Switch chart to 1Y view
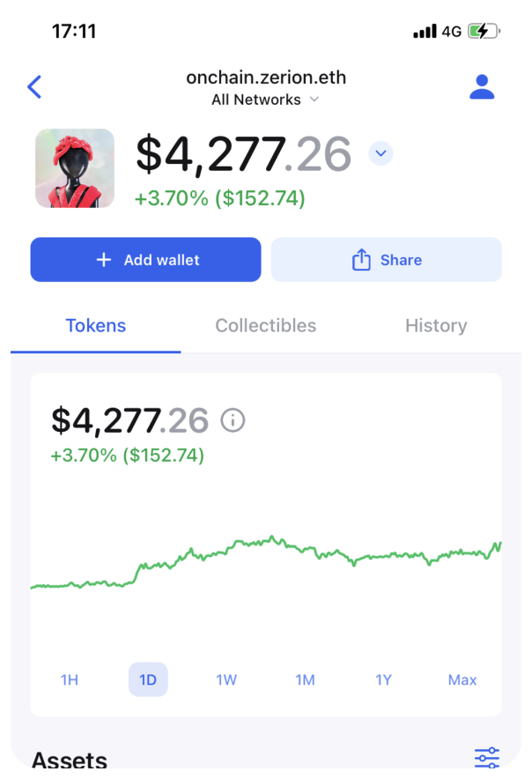 click(x=383, y=679)
